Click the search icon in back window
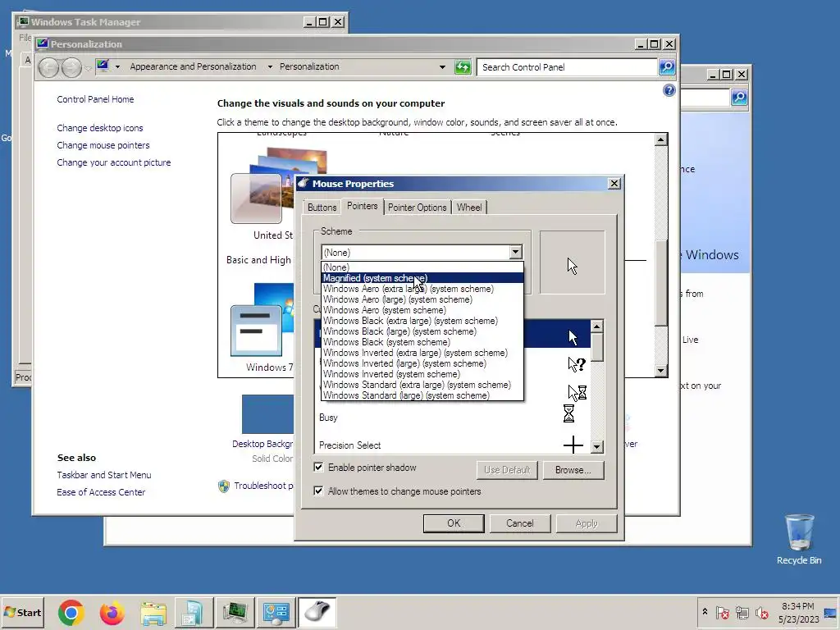Screen dimensions: 840x630 tap(739, 97)
